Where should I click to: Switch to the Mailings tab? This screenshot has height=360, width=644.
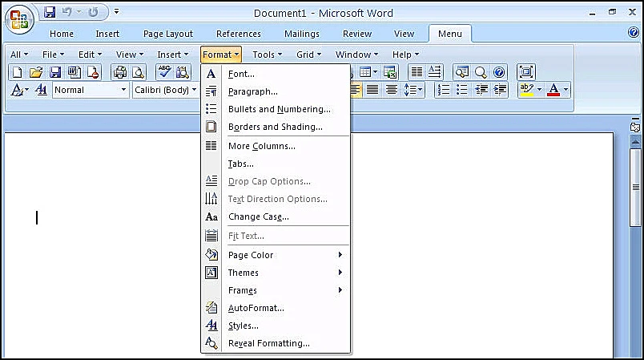pyautogui.click(x=302, y=34)
